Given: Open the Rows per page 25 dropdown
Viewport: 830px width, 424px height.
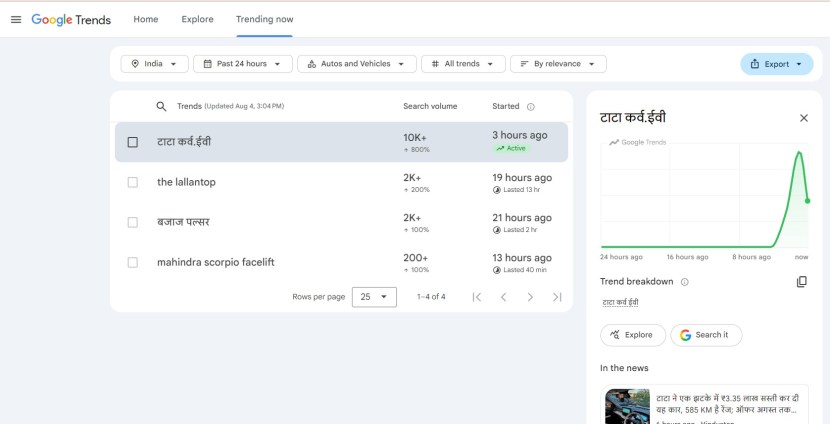Looking at the screenshot, I should [x=374, y=297].
